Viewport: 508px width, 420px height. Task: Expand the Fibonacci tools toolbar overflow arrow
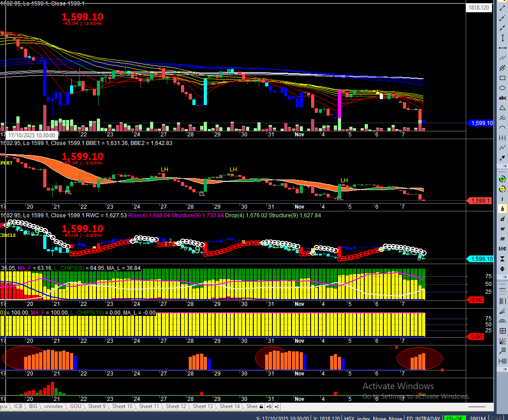505,369
